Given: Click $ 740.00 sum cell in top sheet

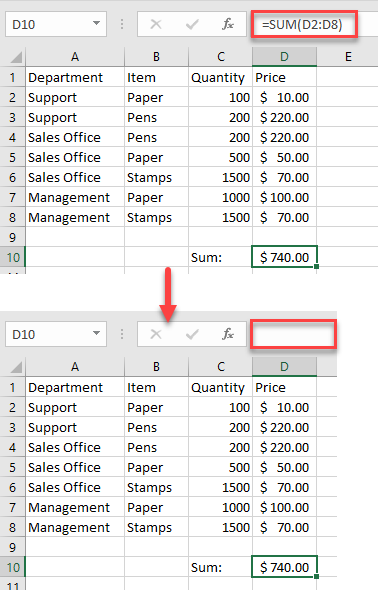Looking at the screenshot, I should 284,257.
